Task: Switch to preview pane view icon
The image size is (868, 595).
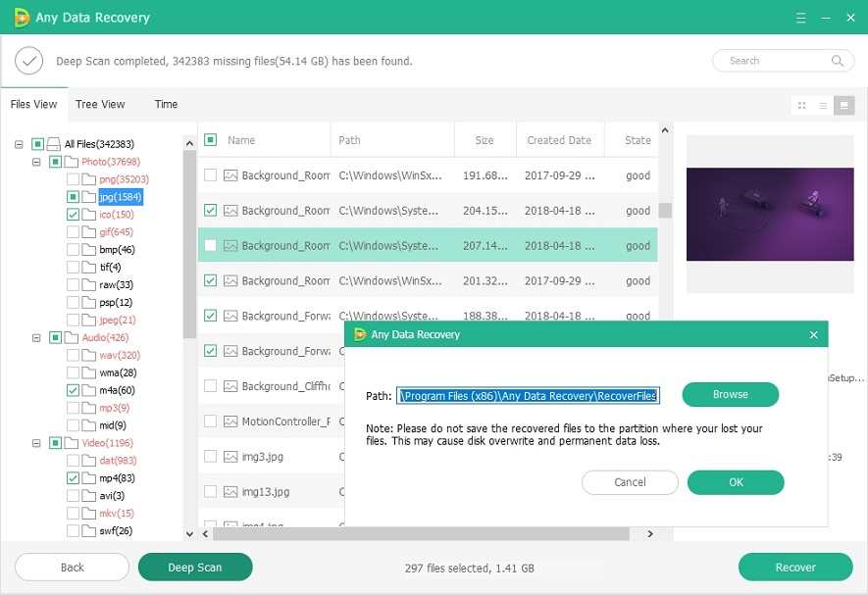Action: [844, 105]
